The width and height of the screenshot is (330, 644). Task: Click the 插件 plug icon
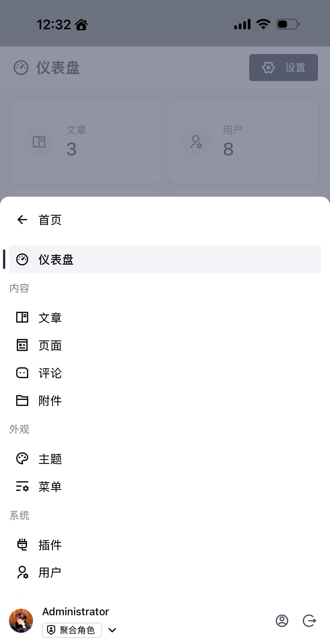22,545
